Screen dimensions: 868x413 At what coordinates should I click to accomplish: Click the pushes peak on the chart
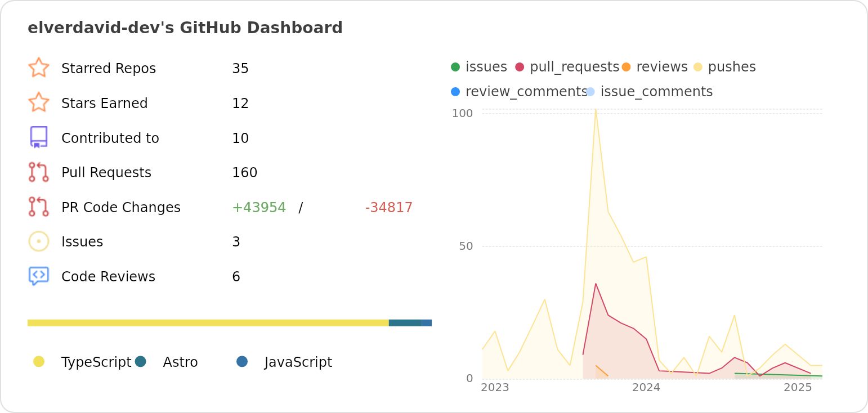click(x=596, y=110)
